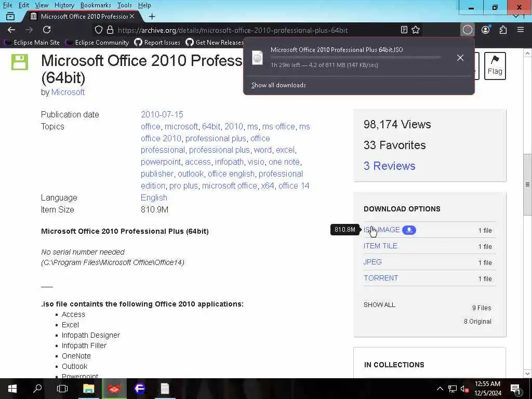Open the File menu
The width and height of the screenshot is (532, 399).
tap(7, 5)
